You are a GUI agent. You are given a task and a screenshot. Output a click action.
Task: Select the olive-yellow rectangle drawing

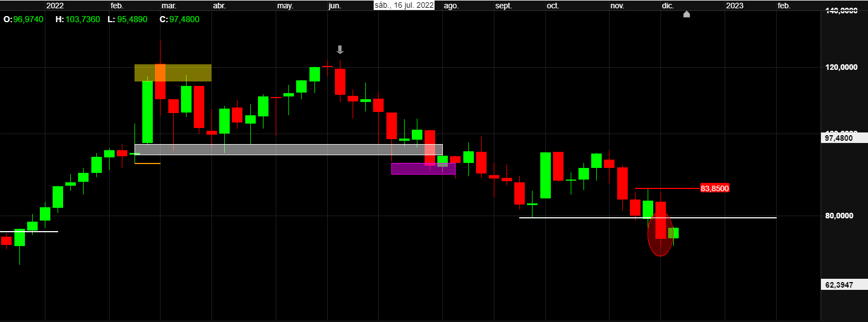tap(173, 73)
